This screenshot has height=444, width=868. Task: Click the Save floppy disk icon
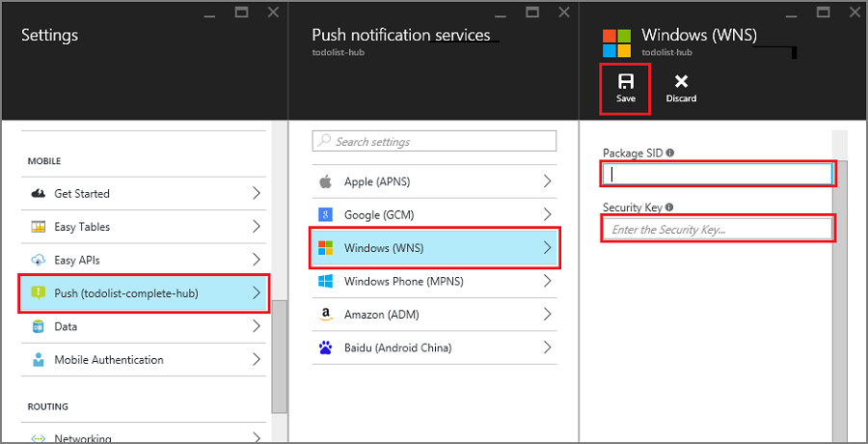click(x=624, y=81)
